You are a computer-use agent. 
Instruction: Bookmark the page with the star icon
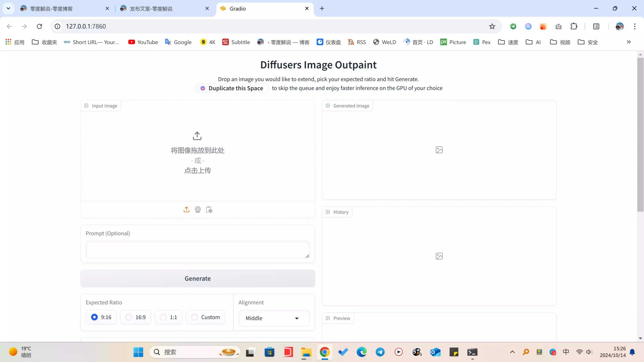[x=492, y=26]
